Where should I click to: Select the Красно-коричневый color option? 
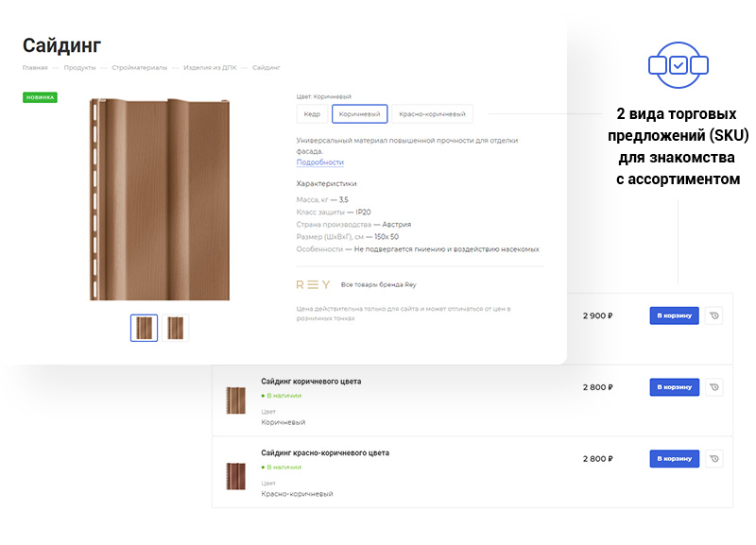(432, 114)
